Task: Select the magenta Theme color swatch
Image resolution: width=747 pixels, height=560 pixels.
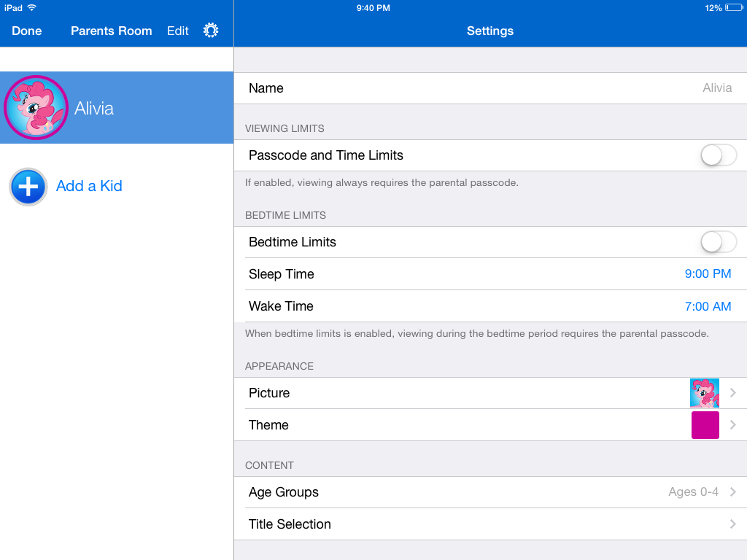Action: click(x=705, y=425)
